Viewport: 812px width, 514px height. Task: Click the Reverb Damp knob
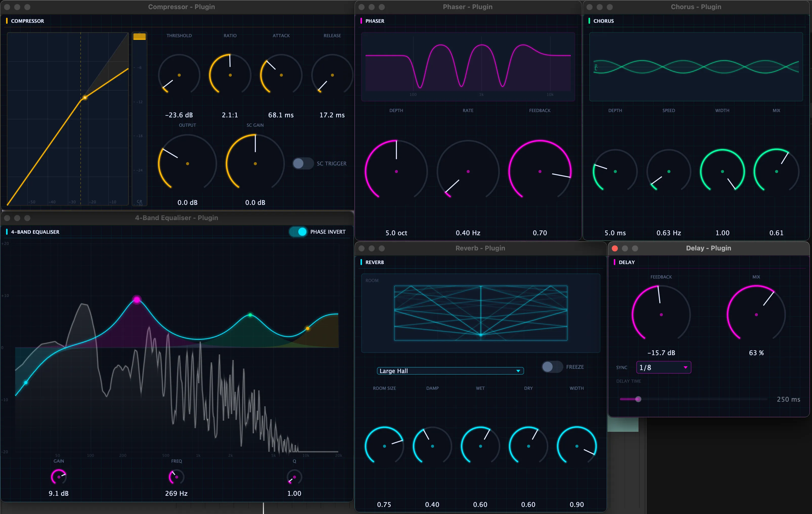tap(432, 446)
